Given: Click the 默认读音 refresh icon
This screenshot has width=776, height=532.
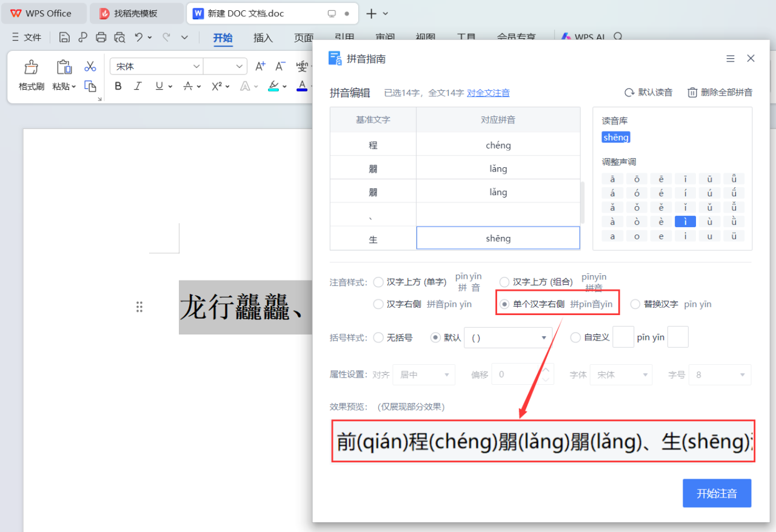Looking at the screenshot, I should 629,93.
